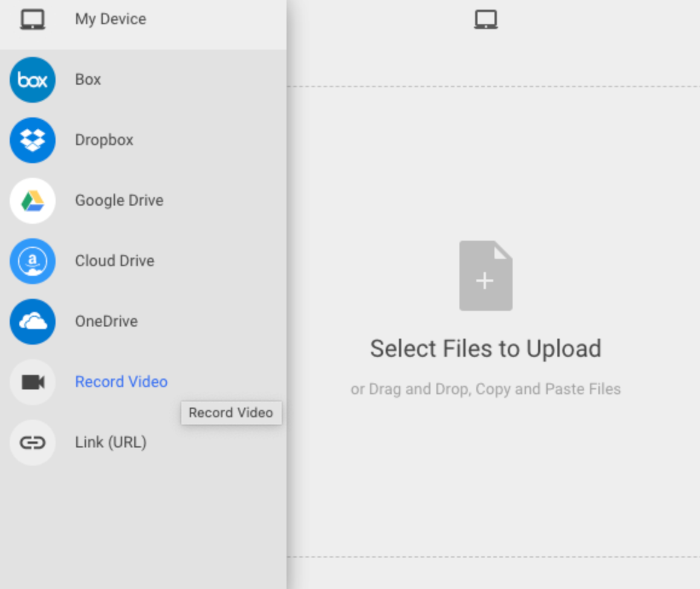Click the Box label text

coord(87,79)
